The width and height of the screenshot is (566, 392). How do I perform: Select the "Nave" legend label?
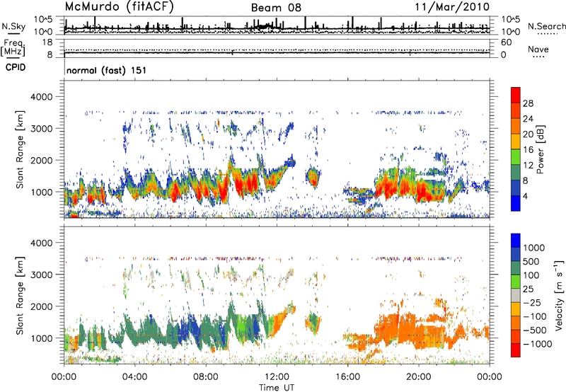538,49
